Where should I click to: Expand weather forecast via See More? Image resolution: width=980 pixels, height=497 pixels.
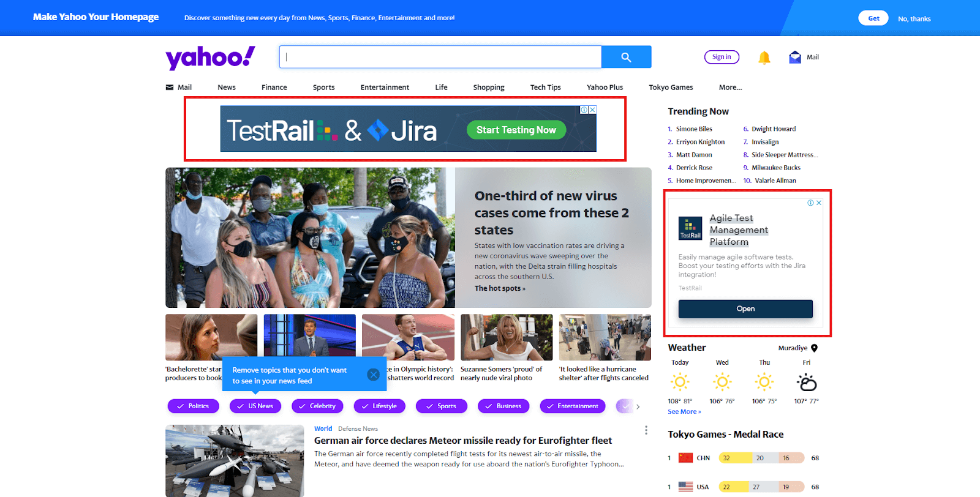coord(684,411)
